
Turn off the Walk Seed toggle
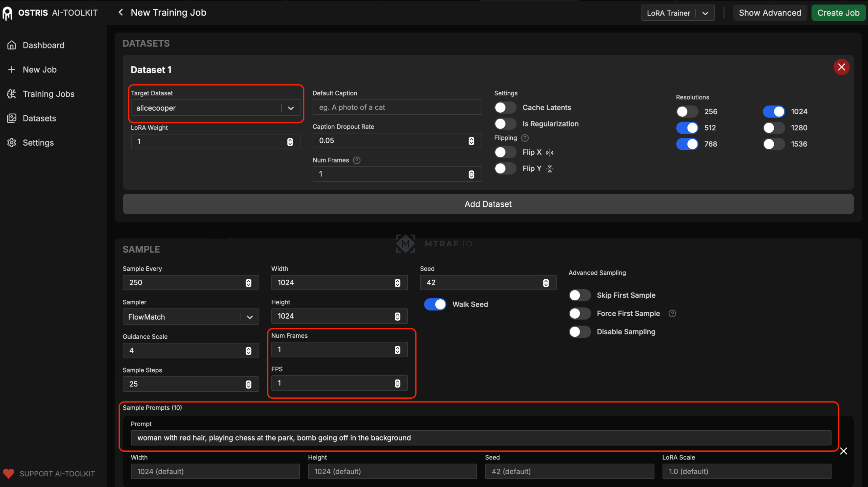click(435, 304)
